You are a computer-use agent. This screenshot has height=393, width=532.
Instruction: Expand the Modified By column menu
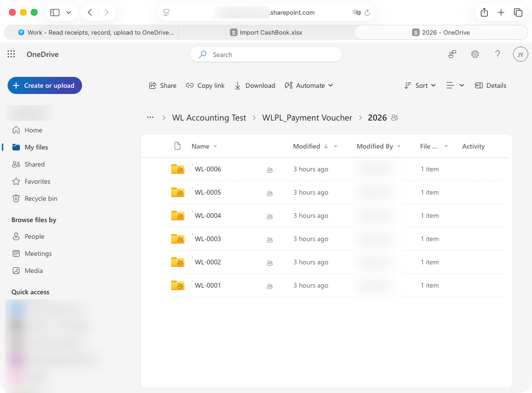399,146
